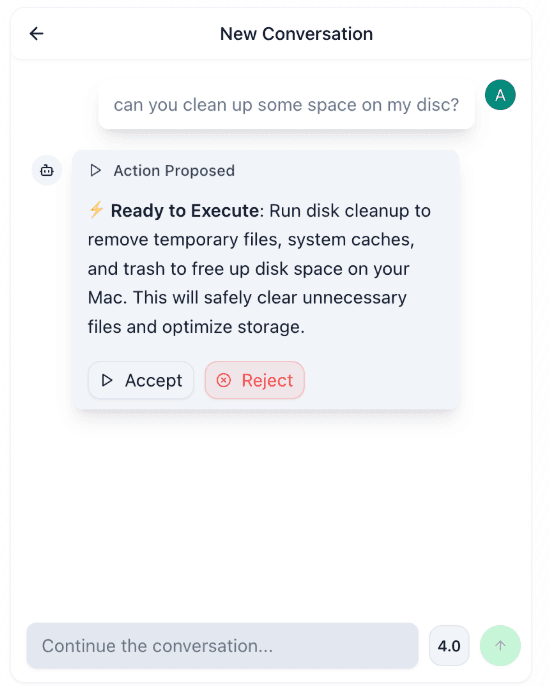
Task: Click the circled X icon in Reject
Action: [224, 380]
